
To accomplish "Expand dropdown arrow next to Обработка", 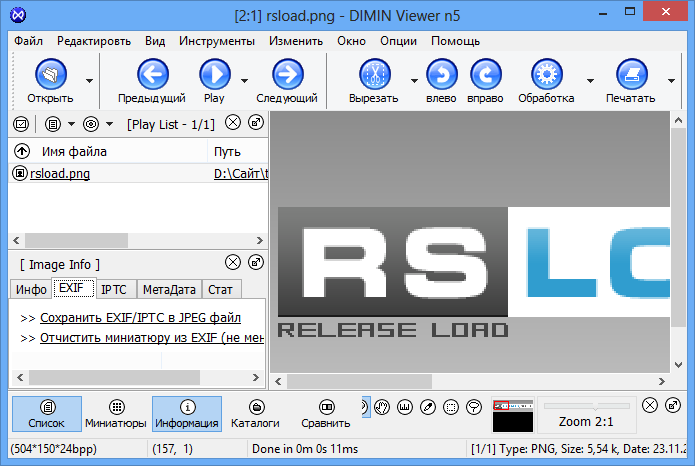I will 590,81.
